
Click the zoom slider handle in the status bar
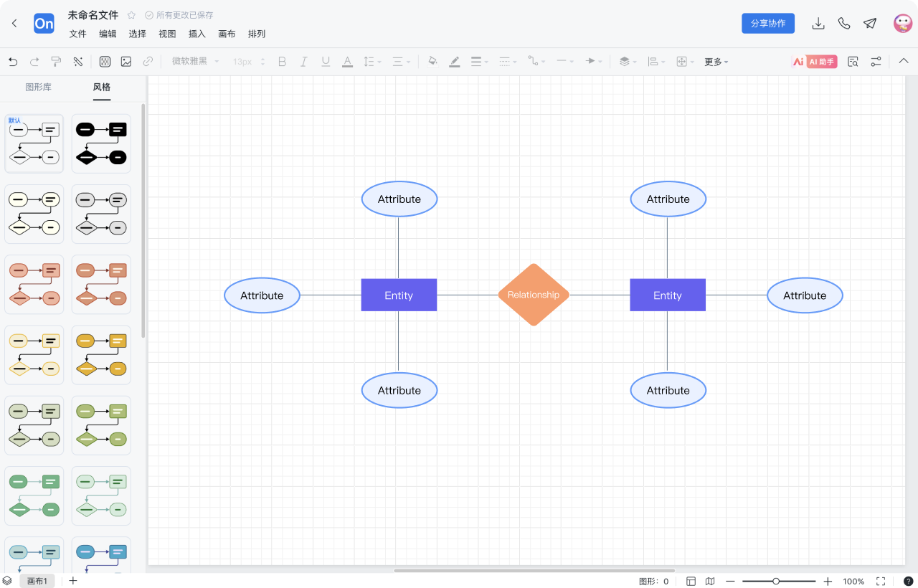(x=776, y=581)
